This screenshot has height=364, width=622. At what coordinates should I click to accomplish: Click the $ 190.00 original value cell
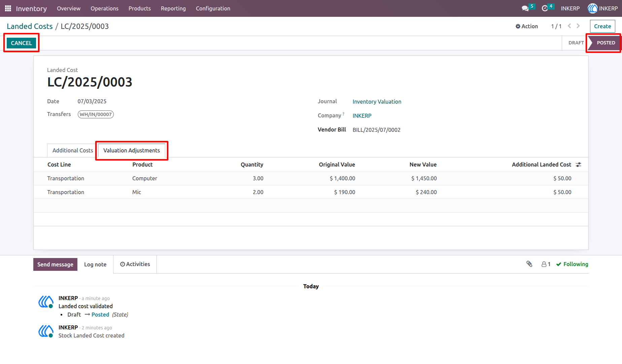(345, 192)
